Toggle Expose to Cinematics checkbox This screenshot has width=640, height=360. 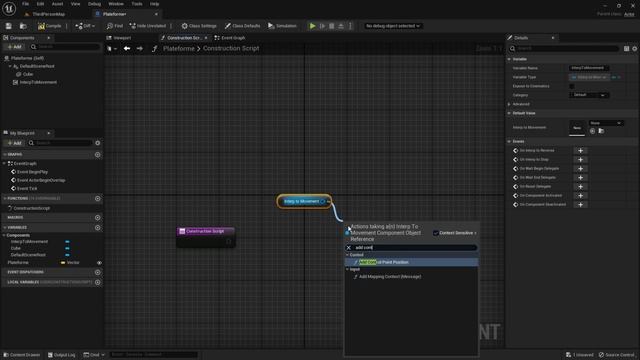572,86
